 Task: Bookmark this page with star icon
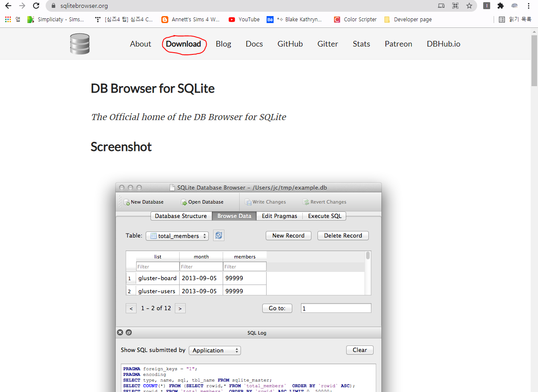pyautogui.click(x=469, y=6)
